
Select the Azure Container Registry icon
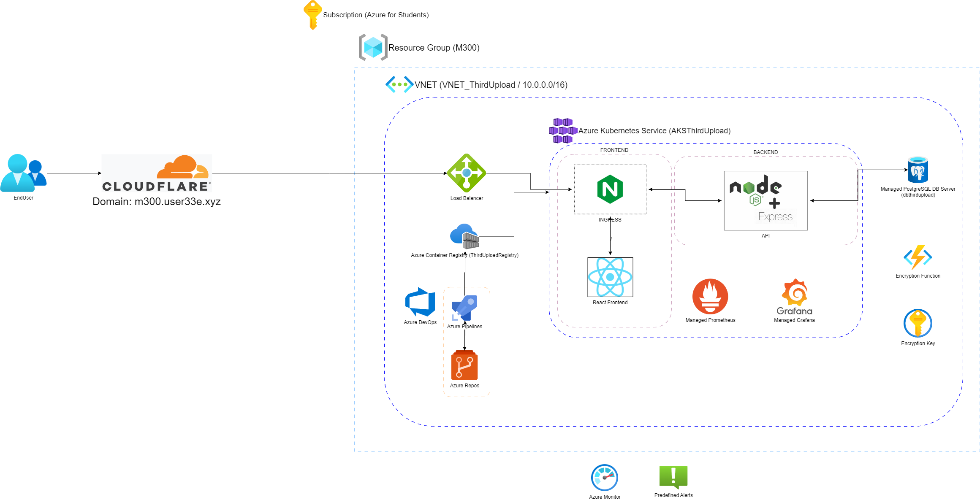(464, 236)
